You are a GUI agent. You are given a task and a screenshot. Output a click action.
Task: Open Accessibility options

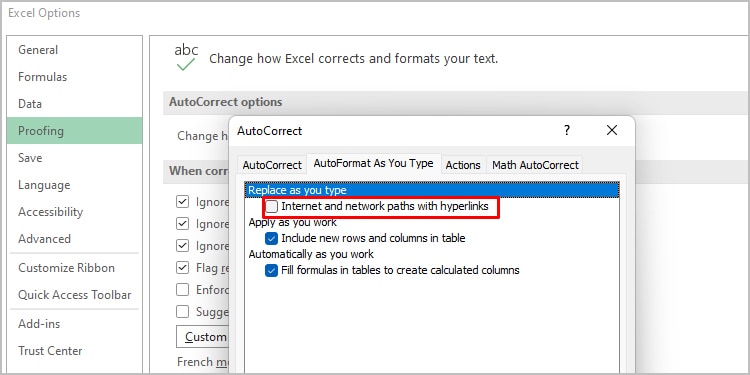pos(75,211)
